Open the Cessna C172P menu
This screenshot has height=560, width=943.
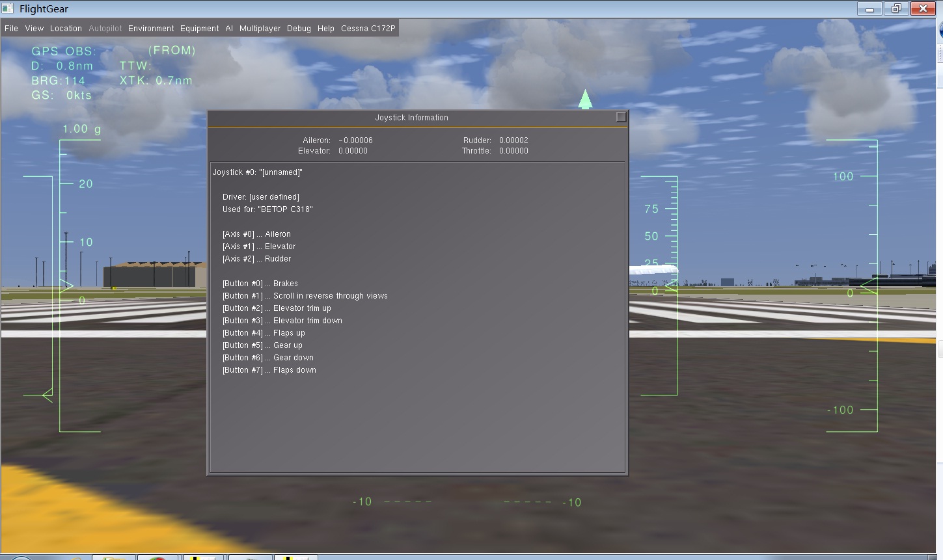click(x=368, y=29)
